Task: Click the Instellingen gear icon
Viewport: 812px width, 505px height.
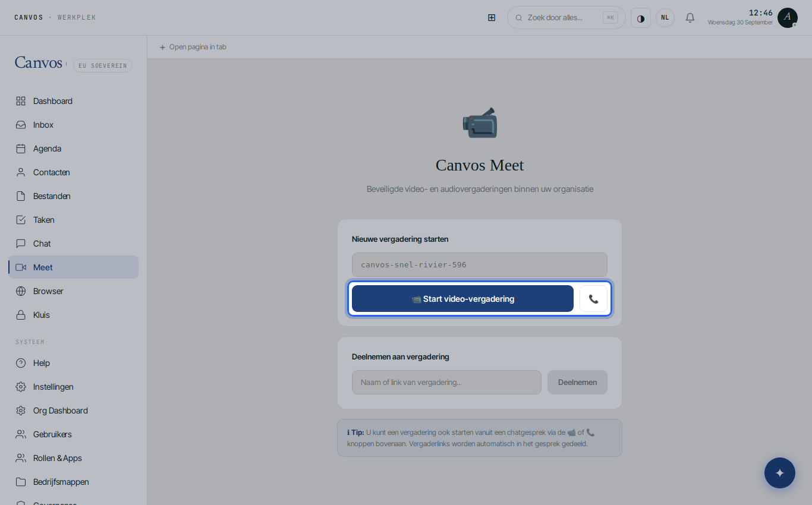Action: (x=21, y=387)
